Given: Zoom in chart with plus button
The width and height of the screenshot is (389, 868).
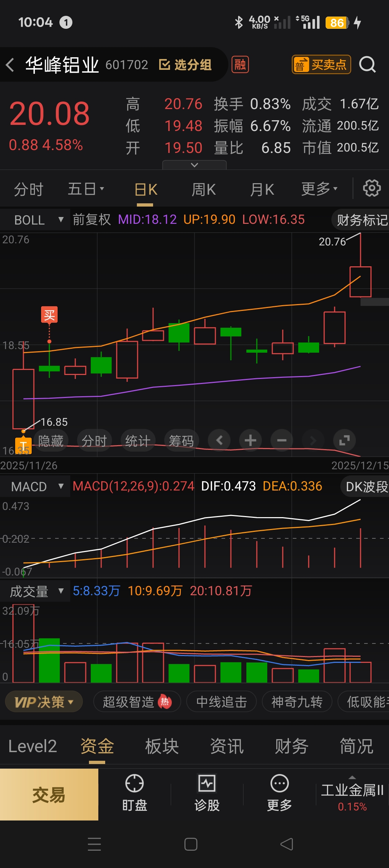Looking at the screenshot, I should point(250,440).
